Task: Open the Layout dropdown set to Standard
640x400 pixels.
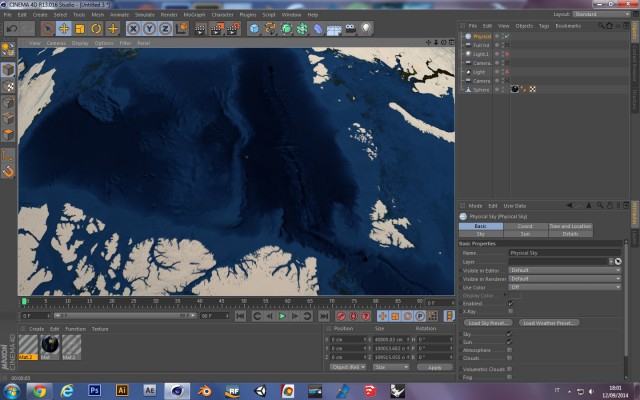Action: [x=602, y=14]
